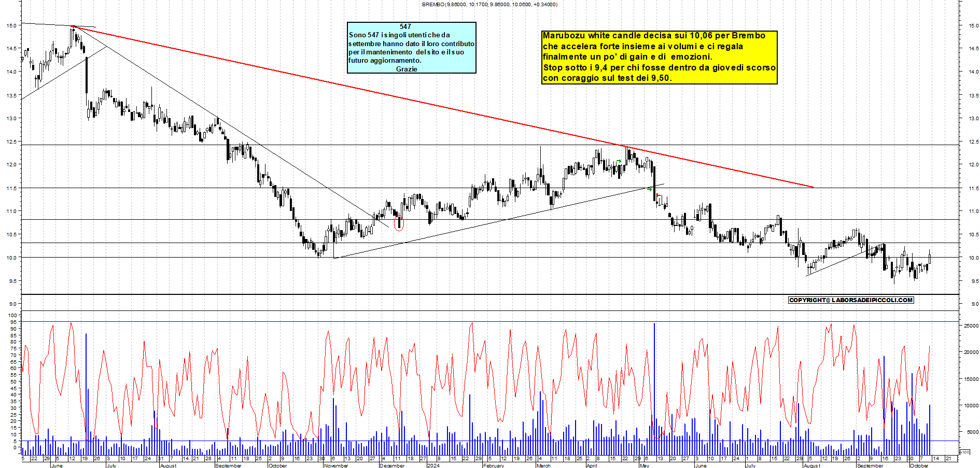Click the 25000 value on the volume axis
Image resolution: width=980 pixels, height=468 pixels.
point(971,325)
